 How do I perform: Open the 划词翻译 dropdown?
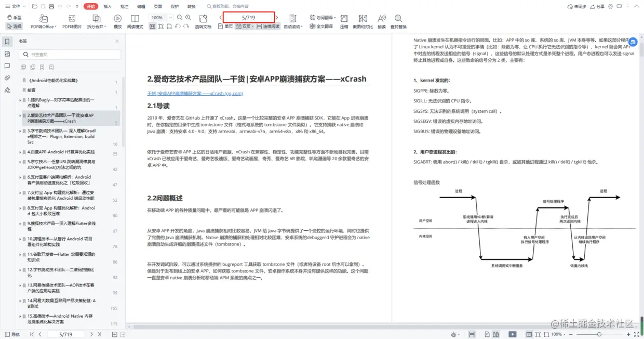pyautogui.click(x=324, y=18)
